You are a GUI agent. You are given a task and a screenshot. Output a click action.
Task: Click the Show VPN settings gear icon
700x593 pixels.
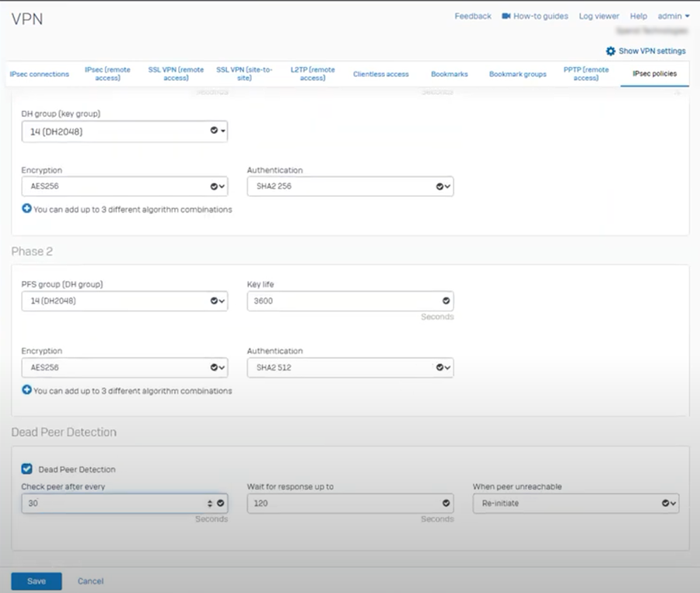pyautogui.click(x=611, y=51)
